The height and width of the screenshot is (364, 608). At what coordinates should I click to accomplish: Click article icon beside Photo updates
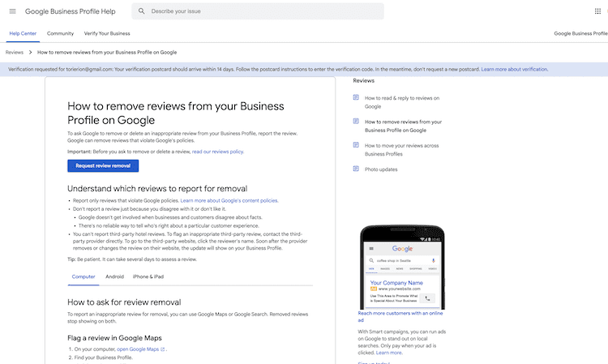[x=356, y=169]
